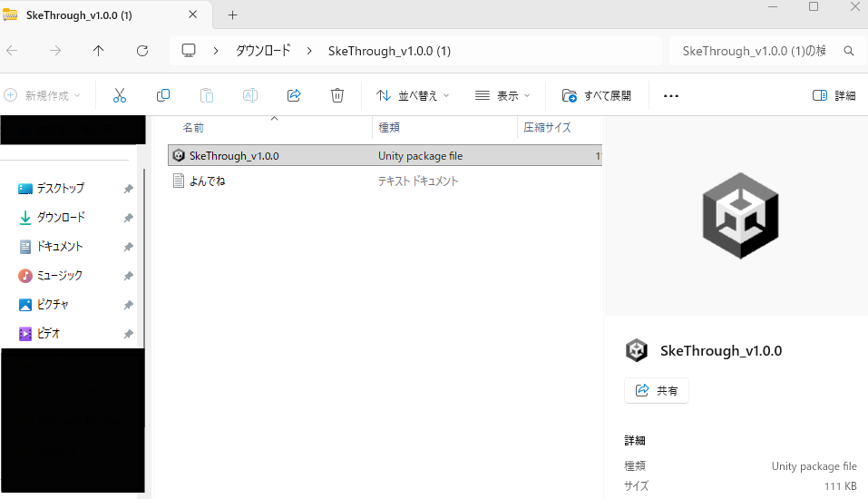Expand the 並べ替え sort dropdown

(413, 95)
